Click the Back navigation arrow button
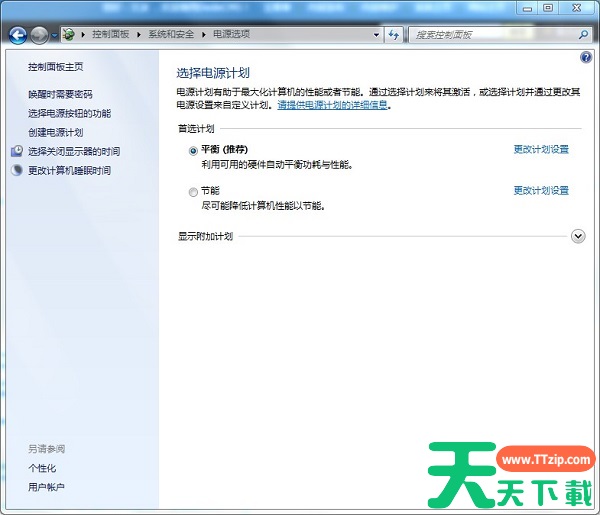This screenshot has width=600, height=515. [17, 35]
